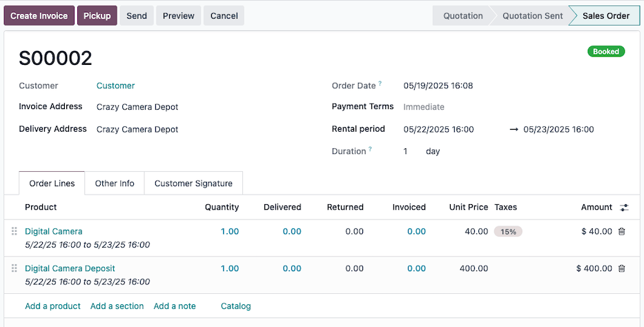Select the Order Lines tab
The image size is (644, 327).
tap(52, 184)
